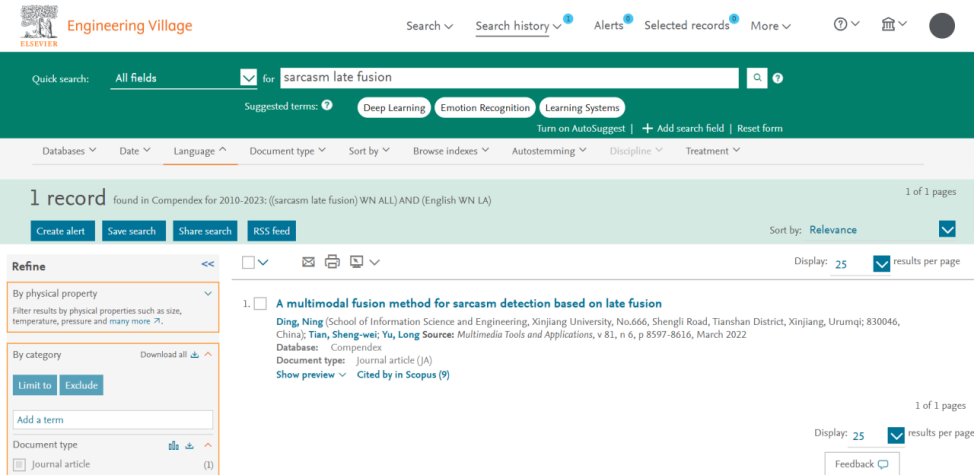Tick the select-all results checkbox
The height and width of the screenshot is (475, 974).
click(248, 262)
